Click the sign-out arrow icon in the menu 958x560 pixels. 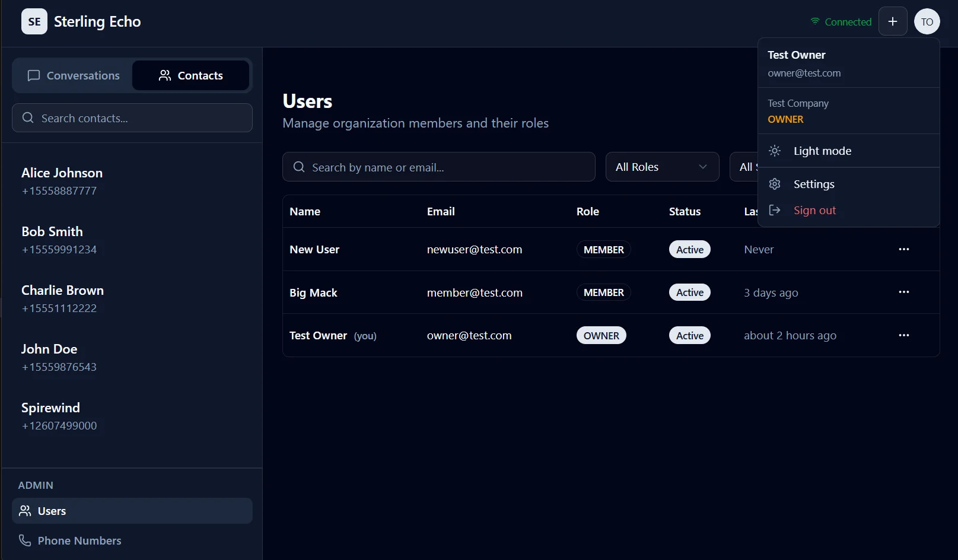pos(775,210)
